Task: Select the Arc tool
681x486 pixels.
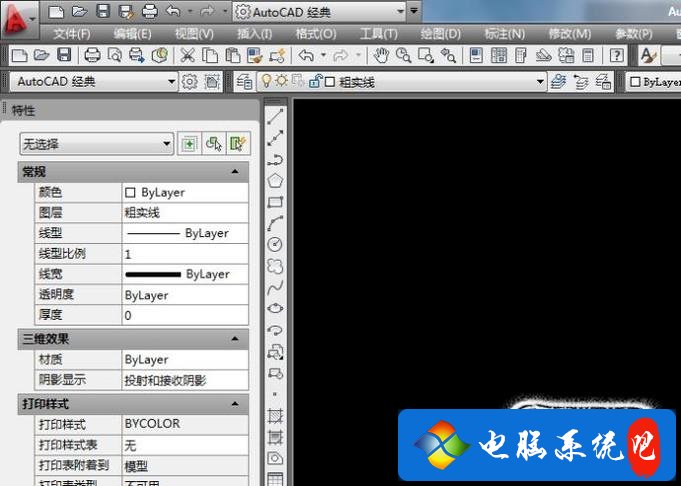Action: (x=275, y=223)
